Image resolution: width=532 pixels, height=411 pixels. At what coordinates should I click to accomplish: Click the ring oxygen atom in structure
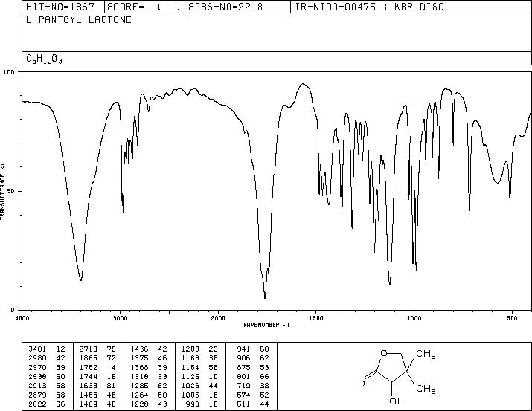click(x=384, y=353)
